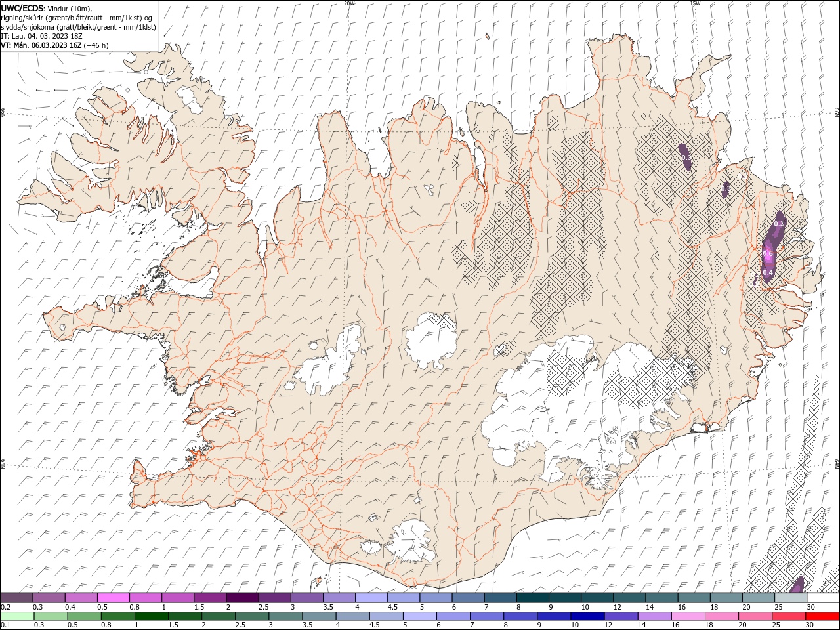Viewport: 840px width, 630px height.
Task: Select the 12 violet swatch in rain scale
Action: point(621,616)
